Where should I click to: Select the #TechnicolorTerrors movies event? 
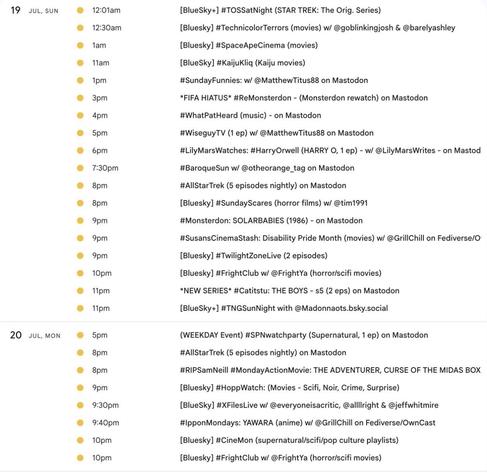317,28
